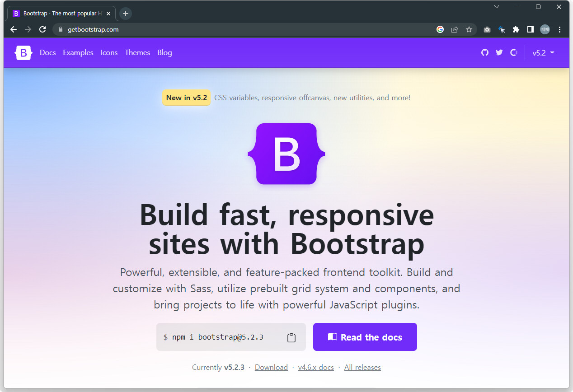This screenshot has width=573, height=392.
Task: Open the Docs menu item
Action: [48, 52]
